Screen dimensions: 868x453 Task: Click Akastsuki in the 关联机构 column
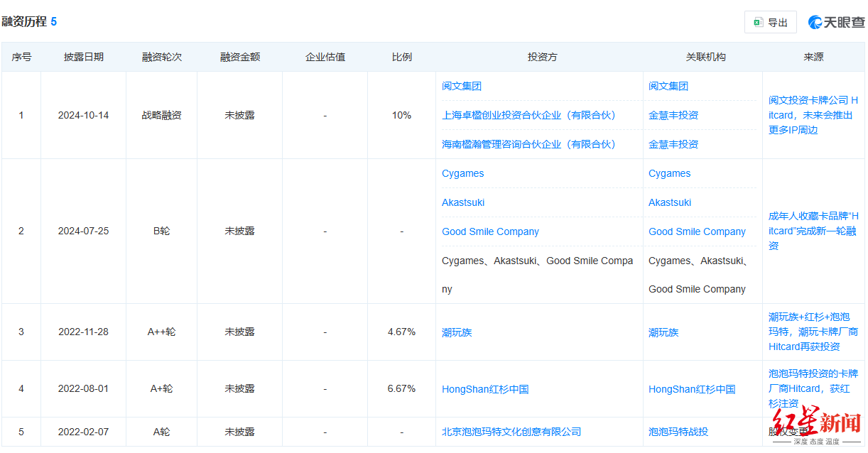coord(669,202)
